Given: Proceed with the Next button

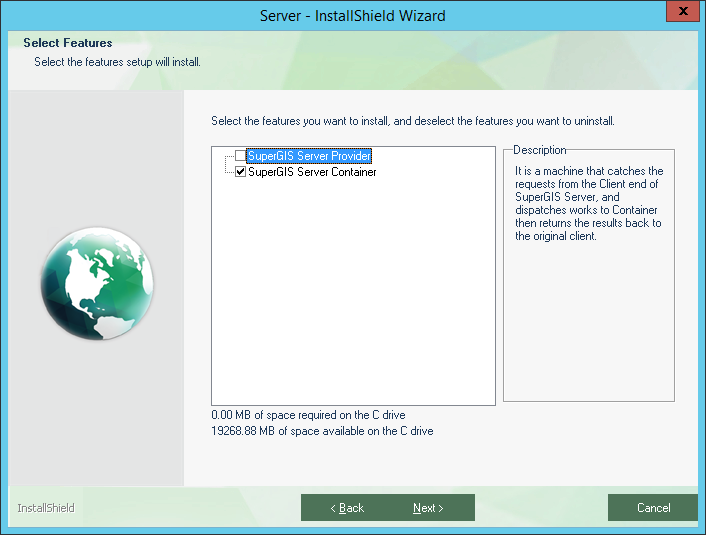Looking at the screenshot, I should point(428,508).
